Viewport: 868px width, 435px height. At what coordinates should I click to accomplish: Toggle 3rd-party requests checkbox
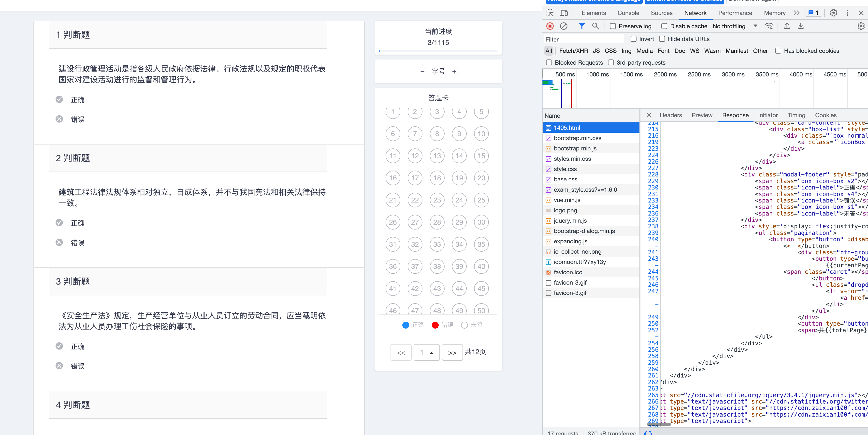point(611,62)
